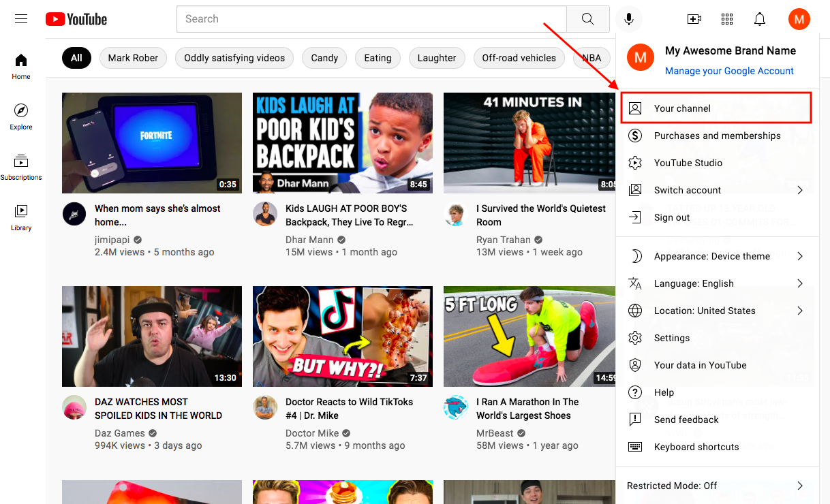Viewport: 830px width, 504px height.
Task: Click the jimipapi channel avatar
Action: (x=74, y=214)
